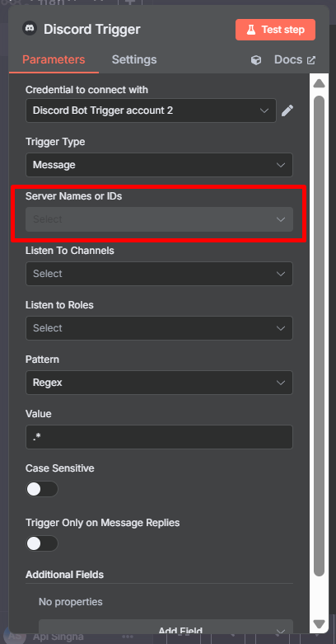Image resolution: width=336 pixels, height=644 pixels.
Task: Click the Discord logo icon in header
Action: pos(30,29)
